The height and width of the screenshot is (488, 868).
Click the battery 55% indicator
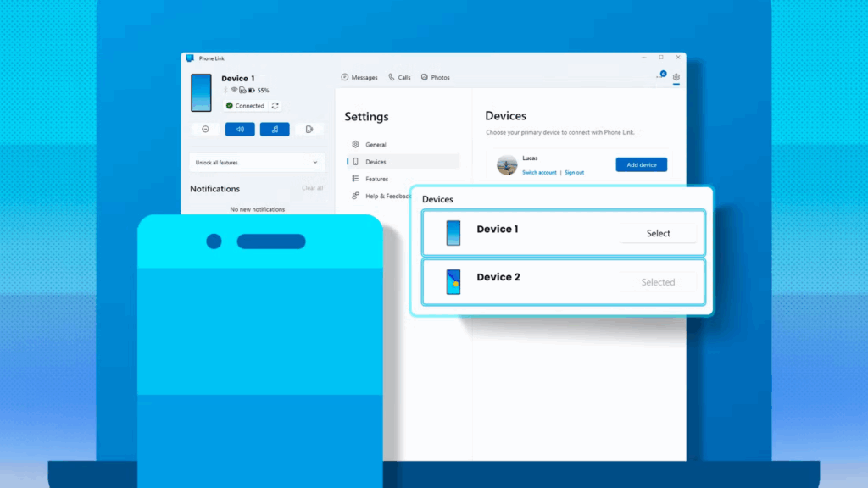pos(259,90)
